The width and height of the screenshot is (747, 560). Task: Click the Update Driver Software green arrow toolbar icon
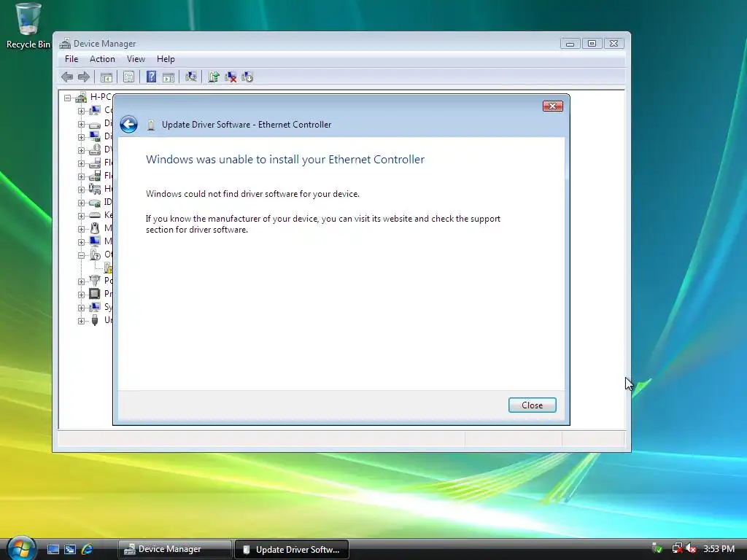click(x=213, y=77)
